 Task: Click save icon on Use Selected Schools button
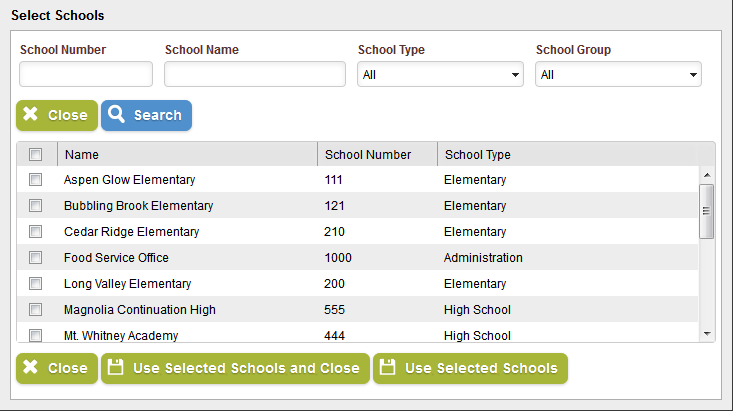[388, 368]
